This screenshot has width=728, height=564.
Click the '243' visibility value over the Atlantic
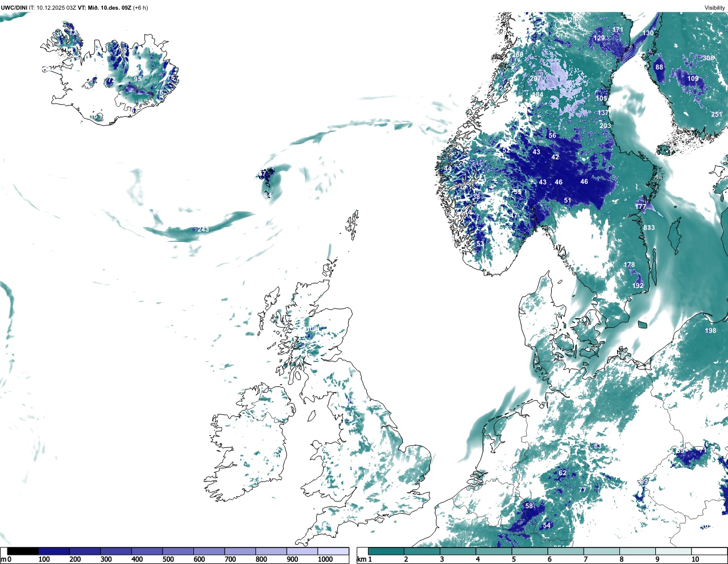click(203, 229)
